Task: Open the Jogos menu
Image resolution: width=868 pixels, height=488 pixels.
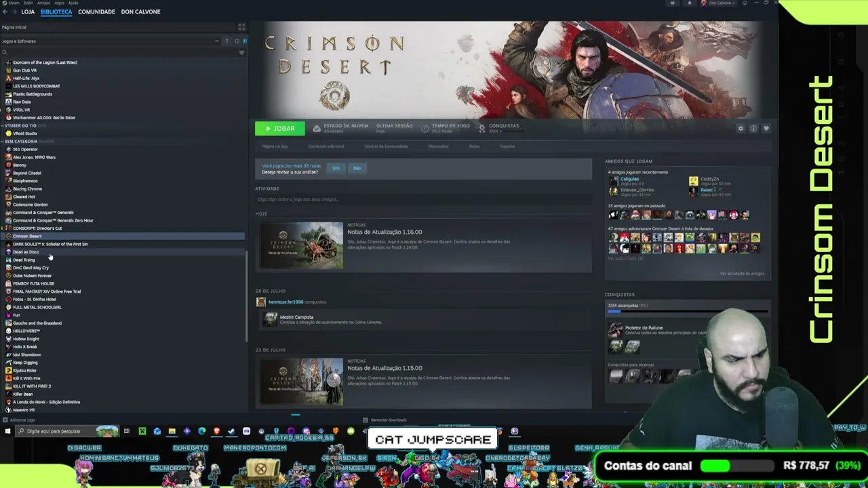Action: (x=59, y=3)
